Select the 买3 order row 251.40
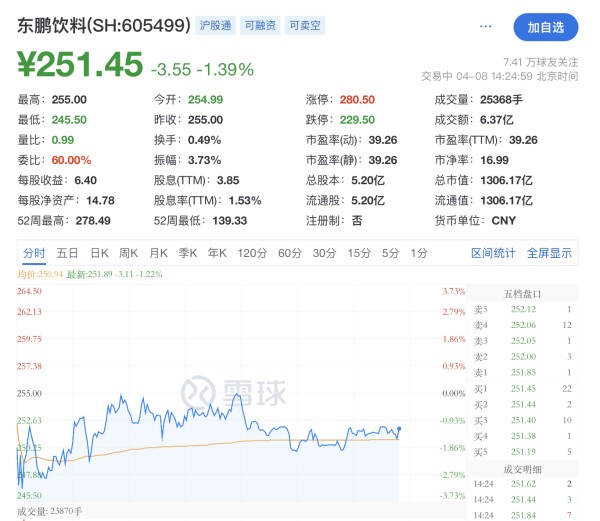This screenshot has height=521, width=600. click(523, 420)
